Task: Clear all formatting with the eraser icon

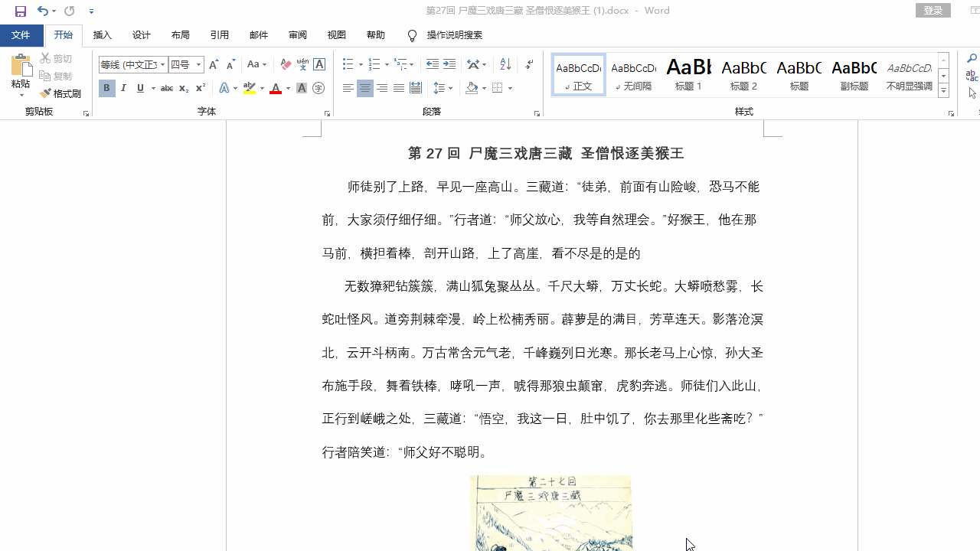Action: pyautogui.click(x=285, y=64)
